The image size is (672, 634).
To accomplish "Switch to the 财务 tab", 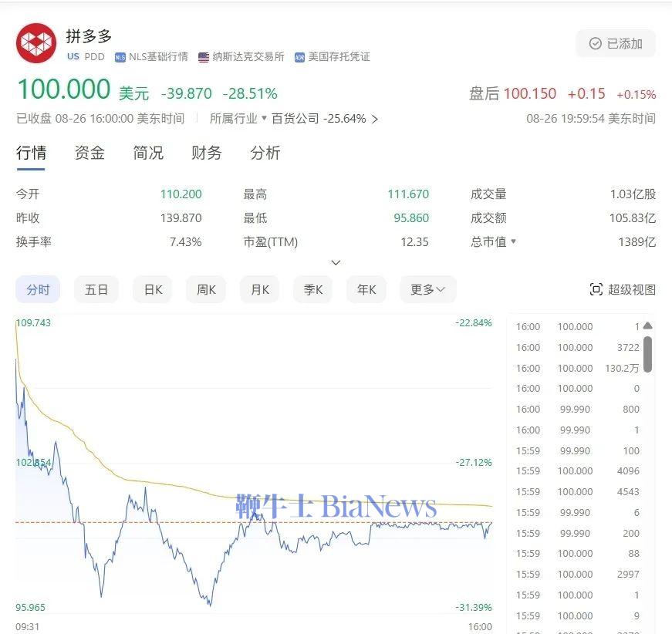I will coord(206,153).
